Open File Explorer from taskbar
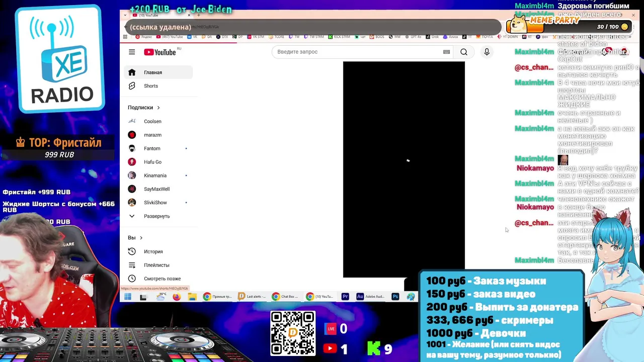Screen dimensions: 644x362 point(192,297)
